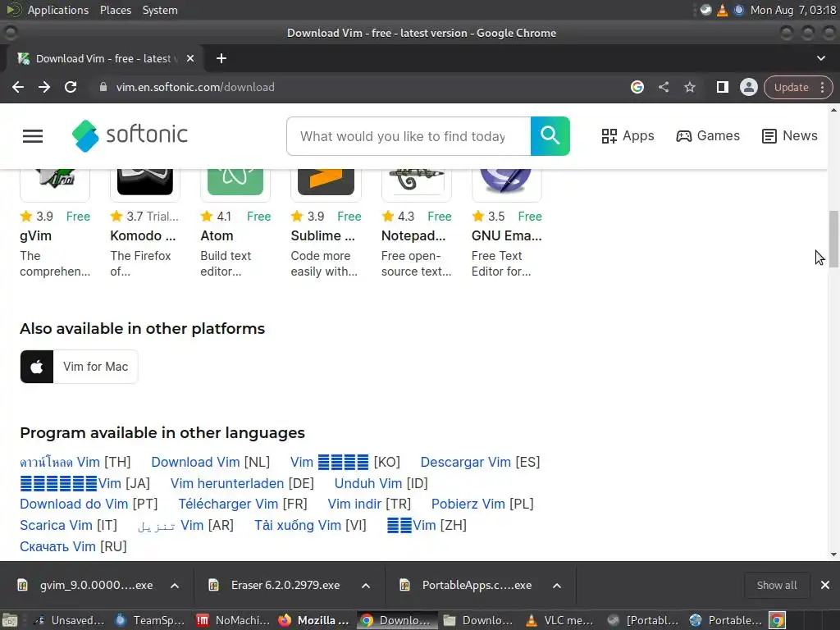Open the Games section
The width and height of the screenshot is (840, 630).
[x=708, y=136]
